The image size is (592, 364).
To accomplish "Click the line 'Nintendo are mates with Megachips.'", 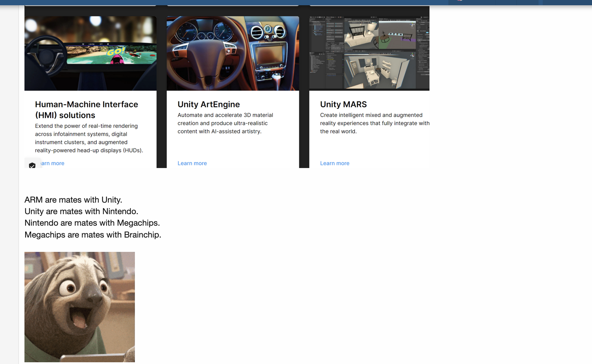I will (92, 223).
